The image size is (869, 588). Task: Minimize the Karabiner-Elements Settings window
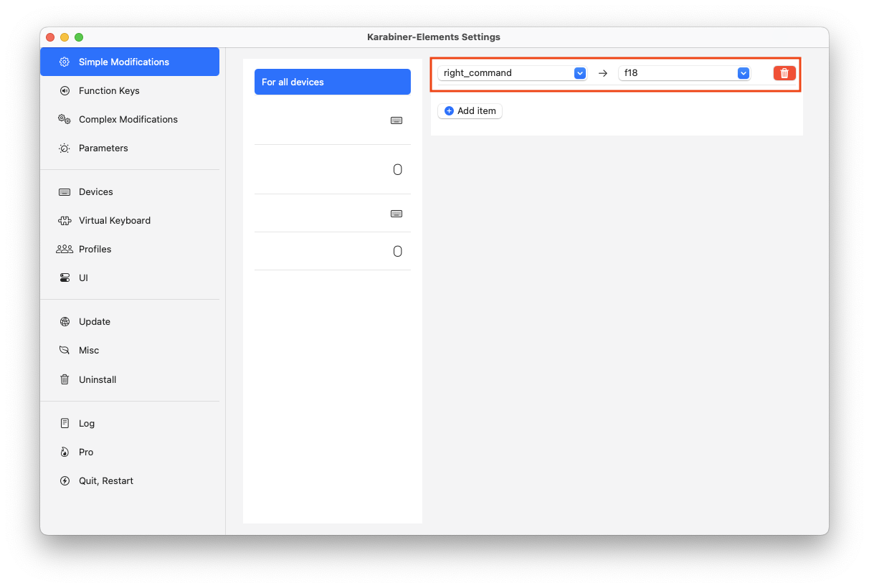click(x=65, y=37)
